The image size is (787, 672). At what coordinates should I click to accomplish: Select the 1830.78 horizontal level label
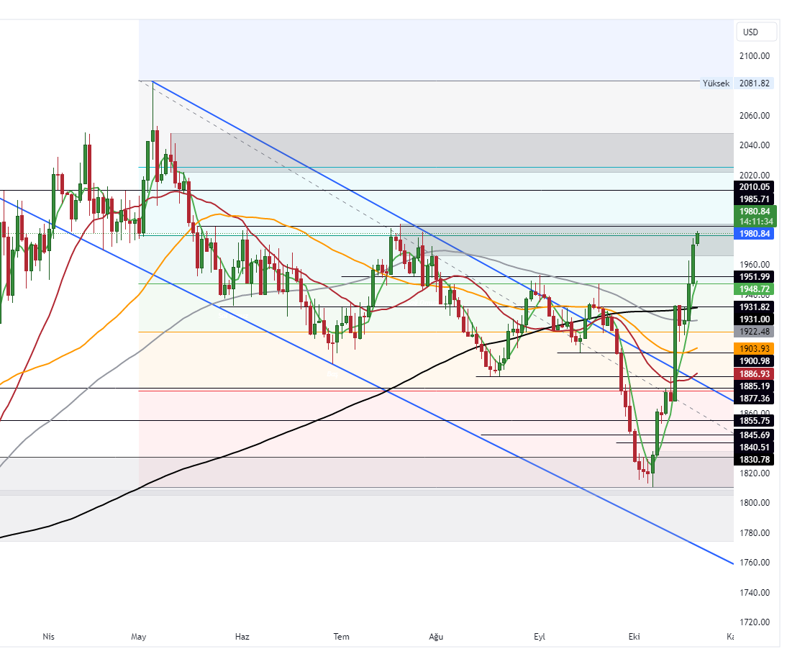pyautogui.click(x=755, y=459)
